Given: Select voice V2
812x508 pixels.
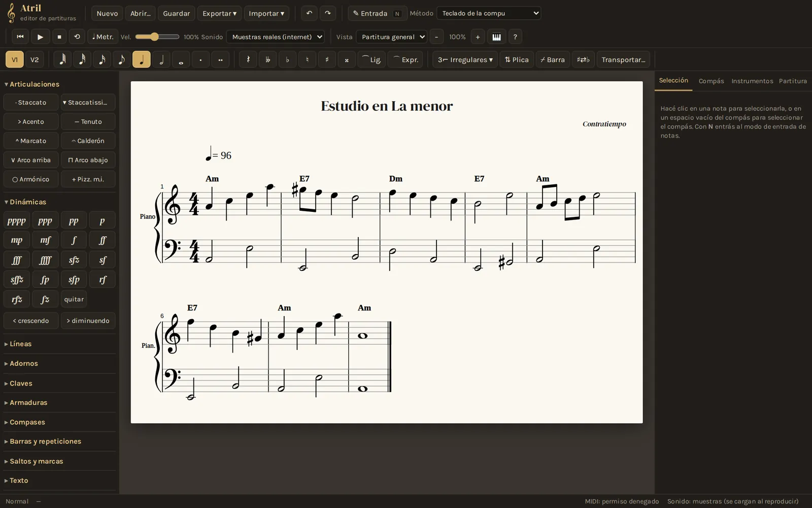Looking at the screenshot, I should pos(35,59).
